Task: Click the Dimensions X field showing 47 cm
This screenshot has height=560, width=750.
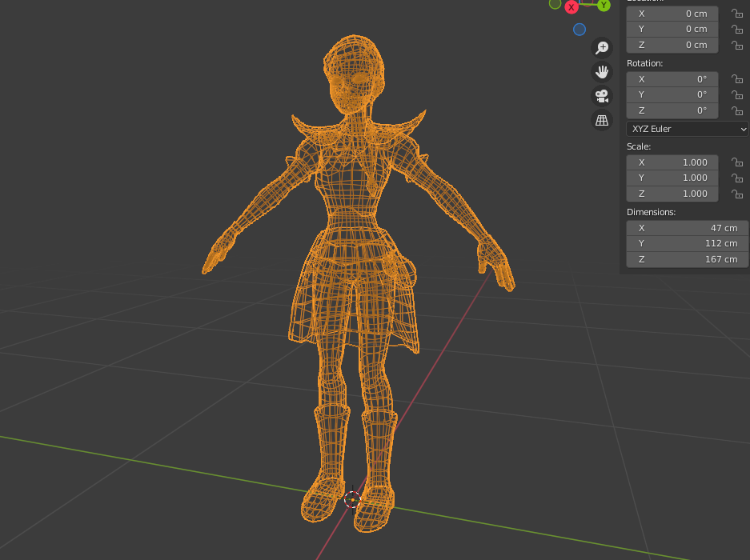Action: point(688,228)
